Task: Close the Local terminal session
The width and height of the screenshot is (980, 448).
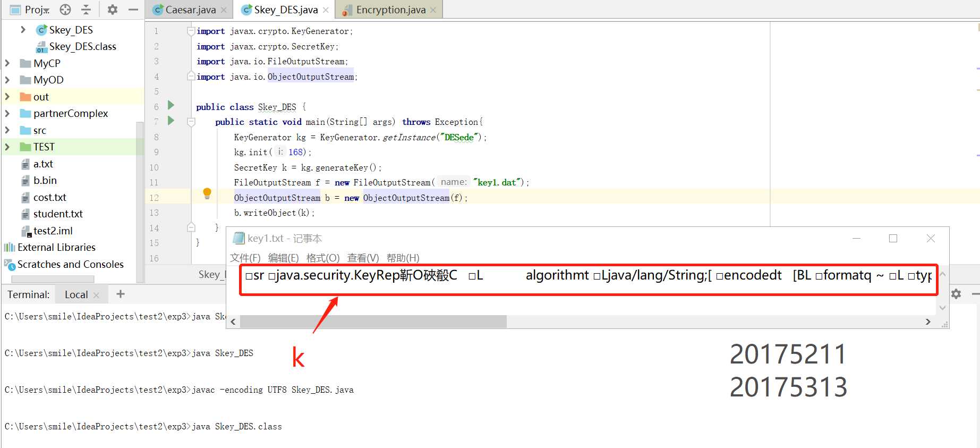Action: click(x=96, y=295)
